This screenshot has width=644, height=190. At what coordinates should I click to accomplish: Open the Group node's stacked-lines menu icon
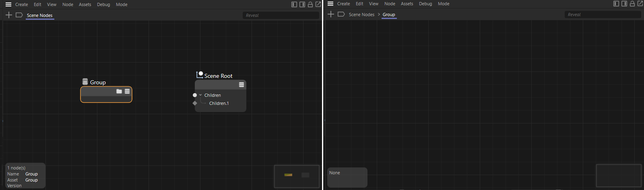pyautogui.click(x=127, y=91)
